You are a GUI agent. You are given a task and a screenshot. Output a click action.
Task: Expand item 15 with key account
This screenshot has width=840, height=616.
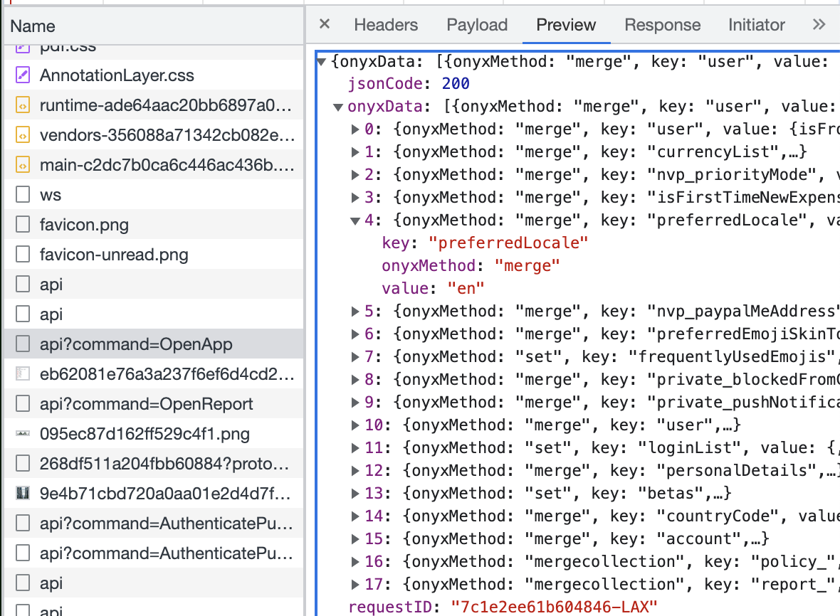click(355, 538)
